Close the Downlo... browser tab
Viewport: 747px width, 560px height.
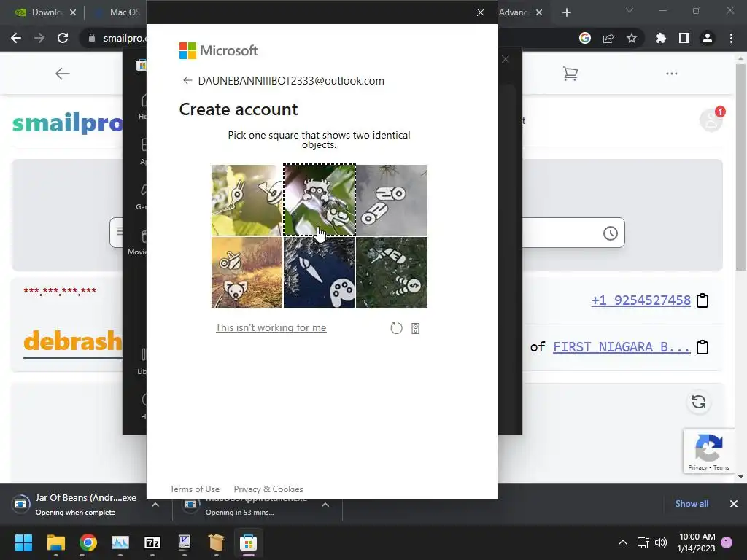click(73, 12)
